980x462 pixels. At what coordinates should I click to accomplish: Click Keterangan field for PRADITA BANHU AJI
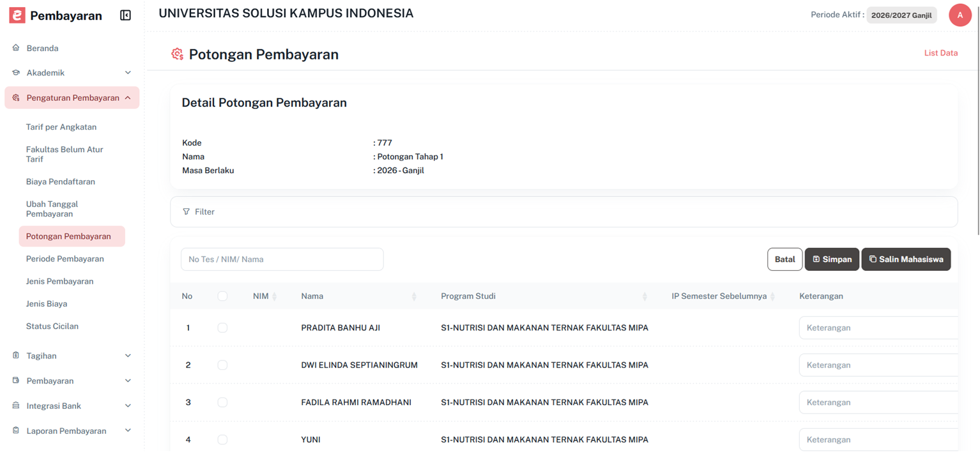[878, 328]
